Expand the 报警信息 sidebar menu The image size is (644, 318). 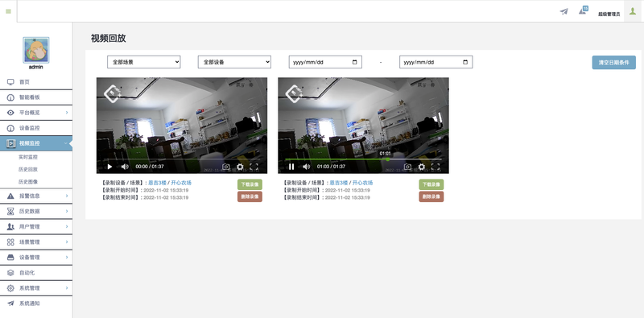[x=36, y=196]
